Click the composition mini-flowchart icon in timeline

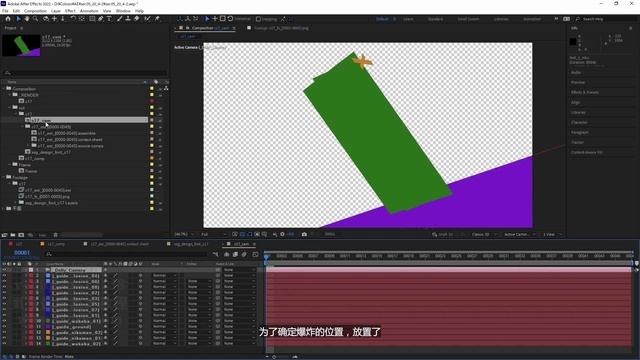tap(215, 254)
